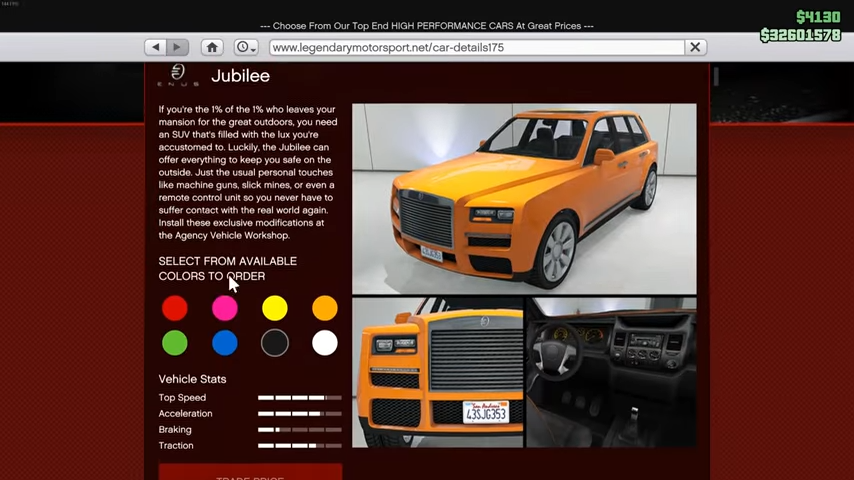Select the red color swatch
The width and height of the screenshot is (854, 480).
click(x=175, y=308)
